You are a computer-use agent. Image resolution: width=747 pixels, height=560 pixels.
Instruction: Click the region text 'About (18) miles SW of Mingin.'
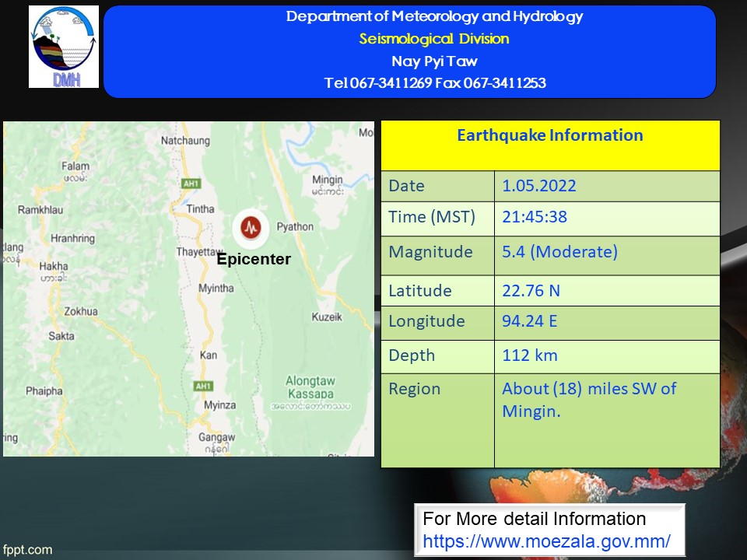pos(589,400)
